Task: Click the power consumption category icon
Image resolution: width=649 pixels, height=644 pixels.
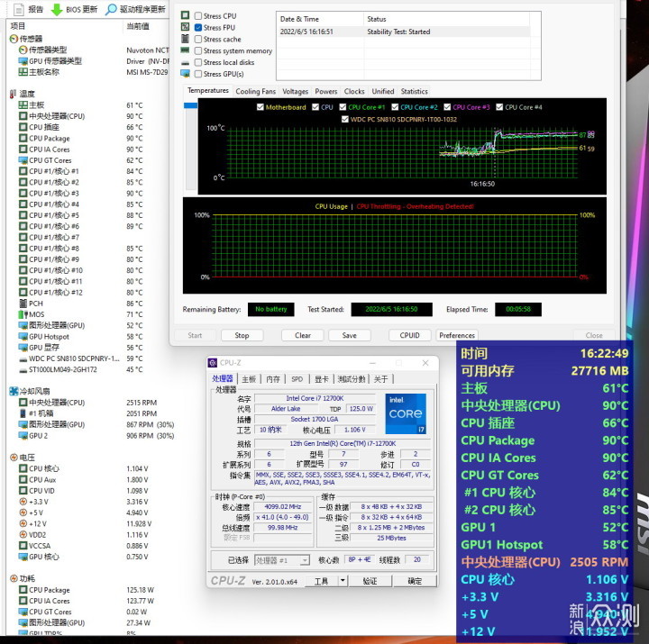Action: click(x=14, y=578)
